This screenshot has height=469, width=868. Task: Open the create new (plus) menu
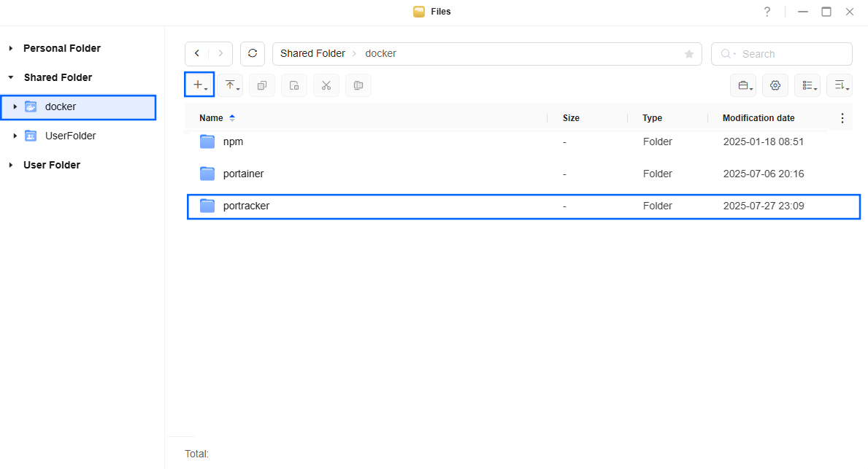pos(199,85)
